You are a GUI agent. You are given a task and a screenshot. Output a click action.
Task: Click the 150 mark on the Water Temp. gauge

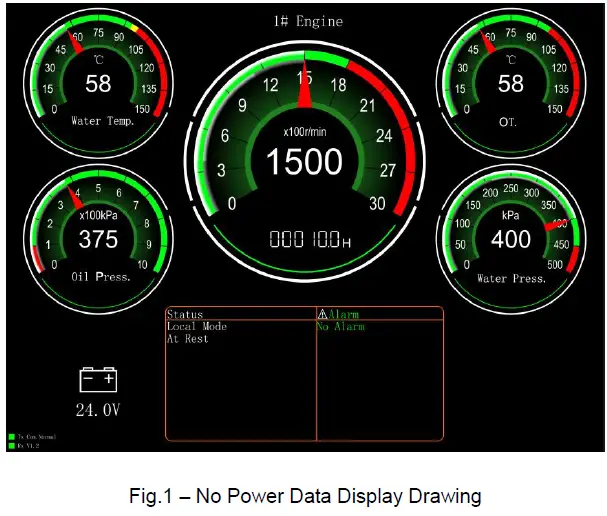click(142, 109)
